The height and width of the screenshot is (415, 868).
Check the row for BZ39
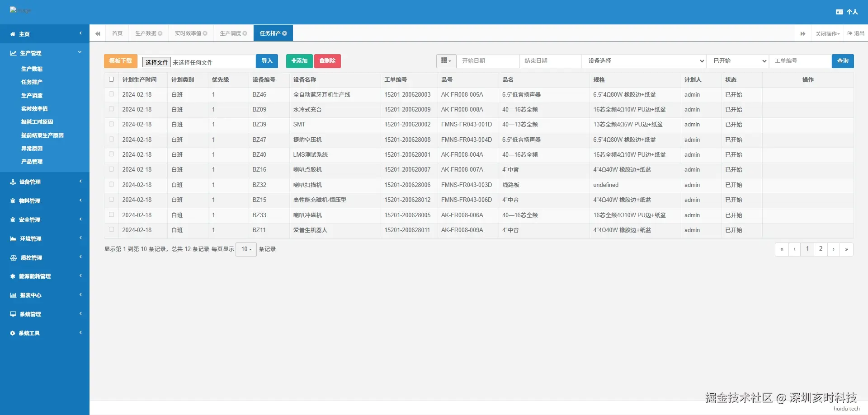111,124
